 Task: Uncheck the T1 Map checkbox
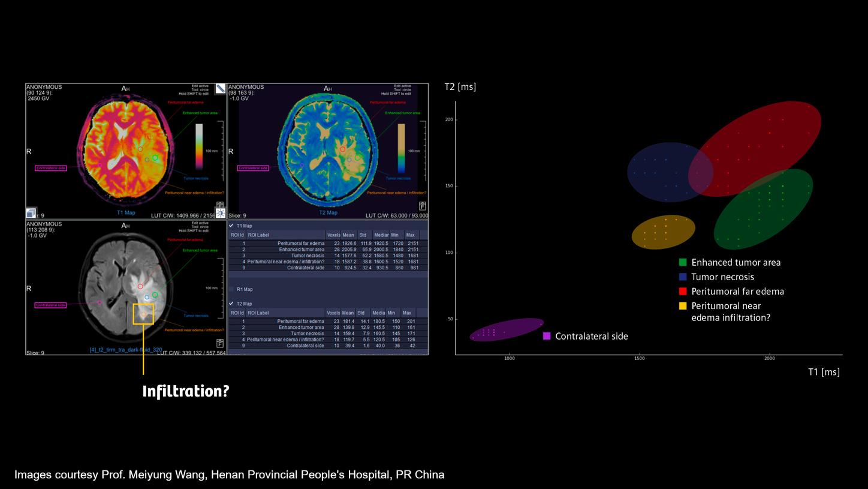tap(231, 226)
